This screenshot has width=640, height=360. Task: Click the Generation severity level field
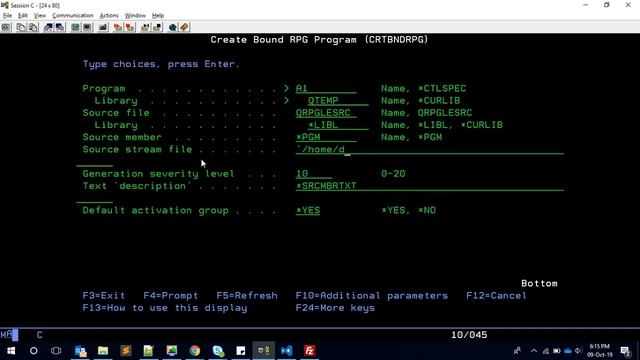313,174
